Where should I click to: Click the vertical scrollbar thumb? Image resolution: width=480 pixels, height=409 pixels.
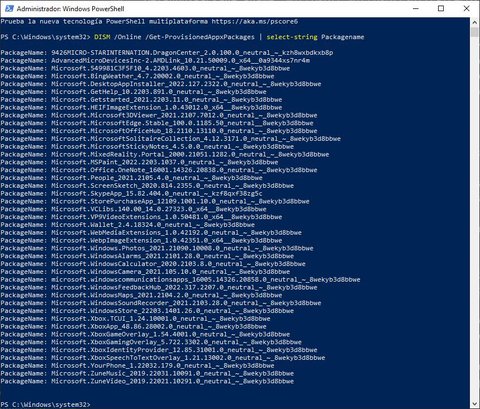point(474,32)
